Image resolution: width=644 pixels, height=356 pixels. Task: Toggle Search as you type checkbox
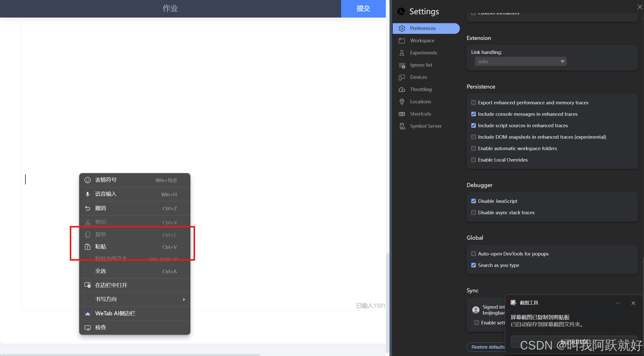pos(473,265)
